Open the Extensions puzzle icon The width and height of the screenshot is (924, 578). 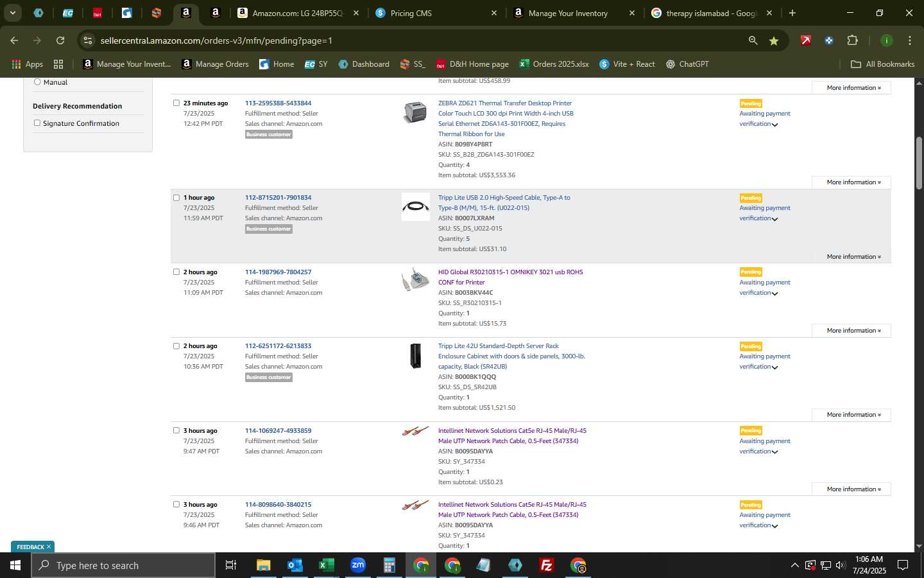pyautogui.click(x=852, y=40)
